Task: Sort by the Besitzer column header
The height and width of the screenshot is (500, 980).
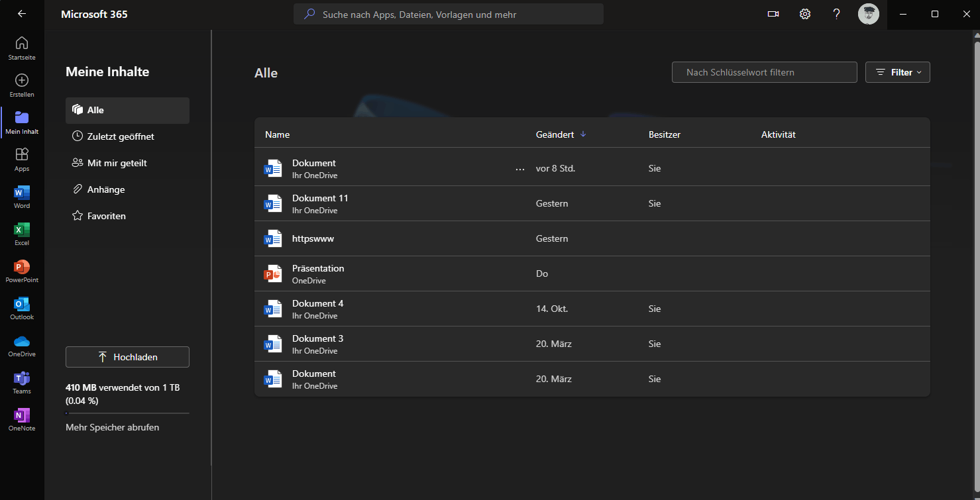Action: [x=665, y=134]
